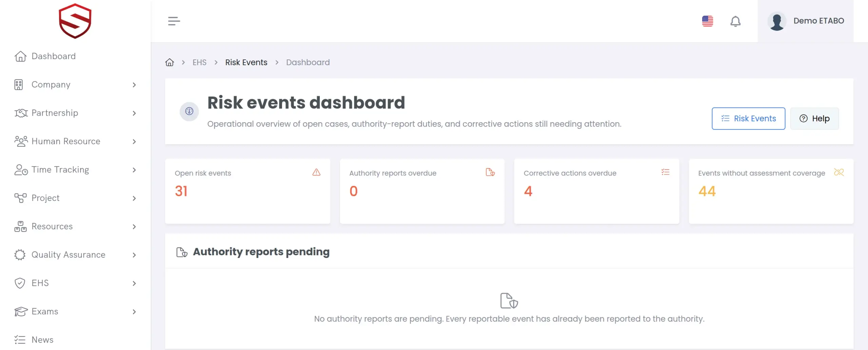
Task: Click the gauge icon beside dashboard title
Action: pyautogui.click(x=189, y=111)
